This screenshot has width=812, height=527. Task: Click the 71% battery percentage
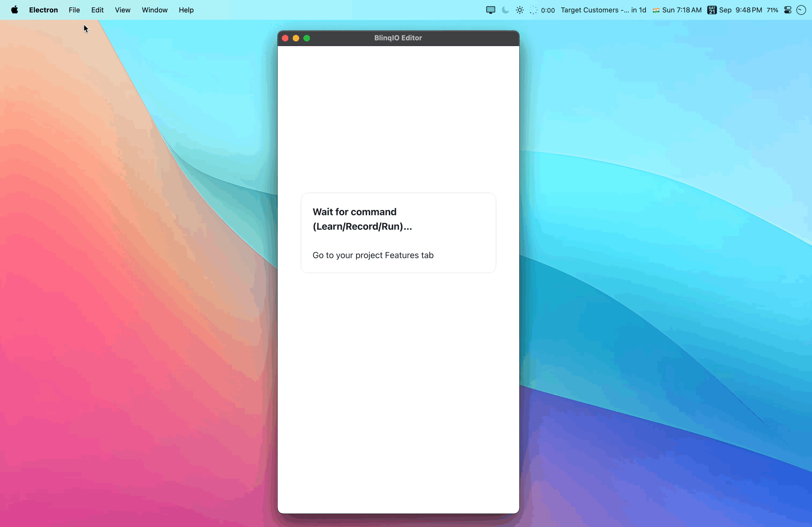[772, 10]
